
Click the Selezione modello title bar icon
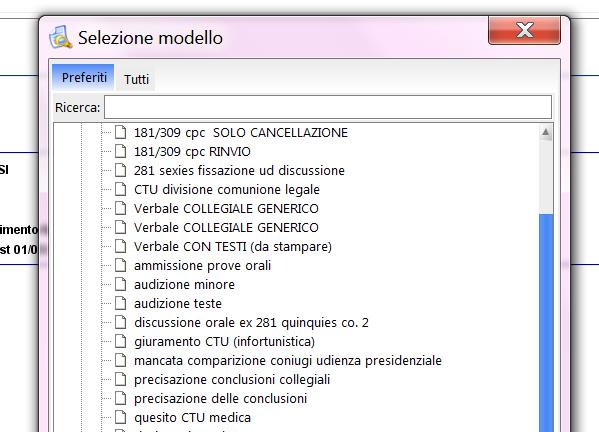(x=60, y=37)
